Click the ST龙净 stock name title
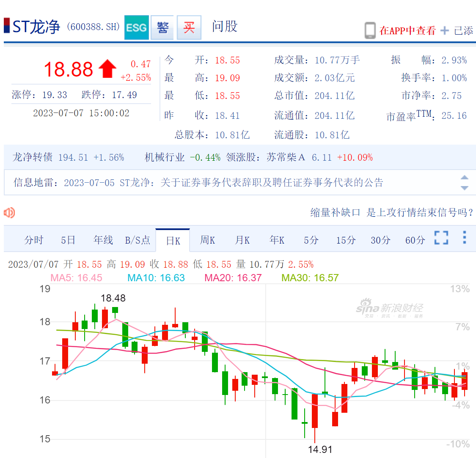The width and height of the screenshot is (476, 458). pyautogui.click(x=36, y=27)
